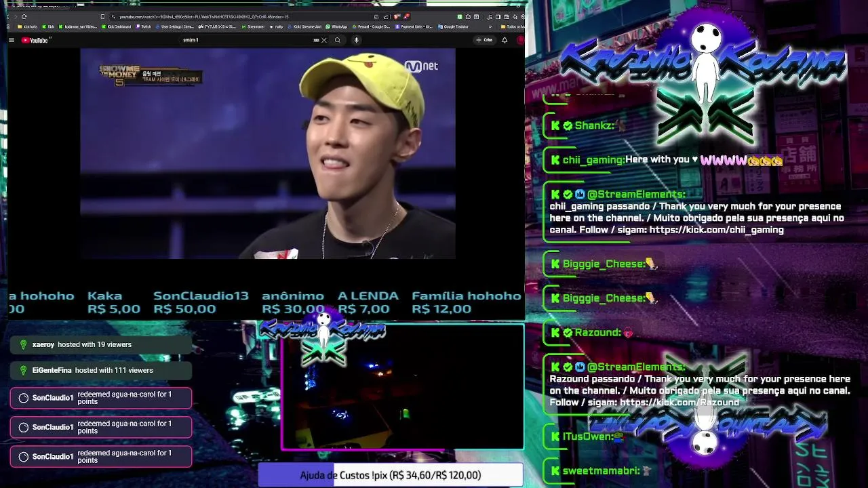Clear the YouTube search text with the X
This screenshot has height=488, width=868.
click(324, 40)
